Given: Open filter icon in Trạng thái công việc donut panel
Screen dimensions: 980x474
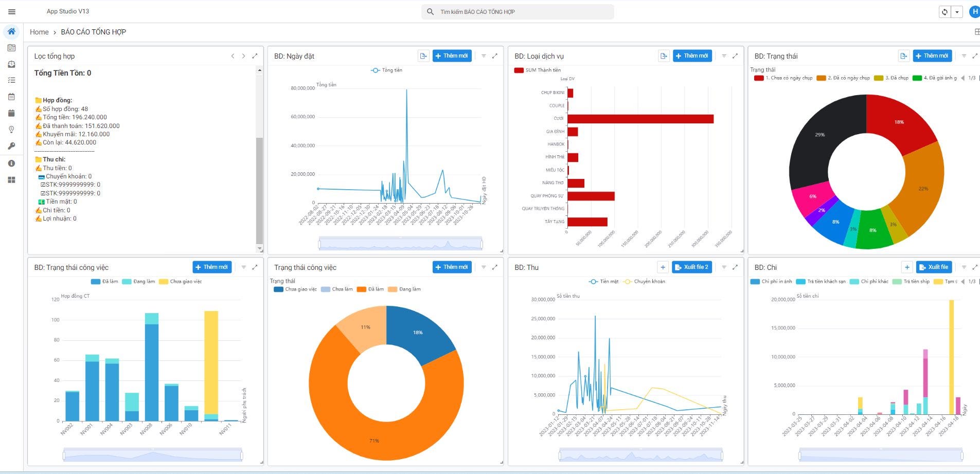Looking at the screenshot, I should click(484, 267).
